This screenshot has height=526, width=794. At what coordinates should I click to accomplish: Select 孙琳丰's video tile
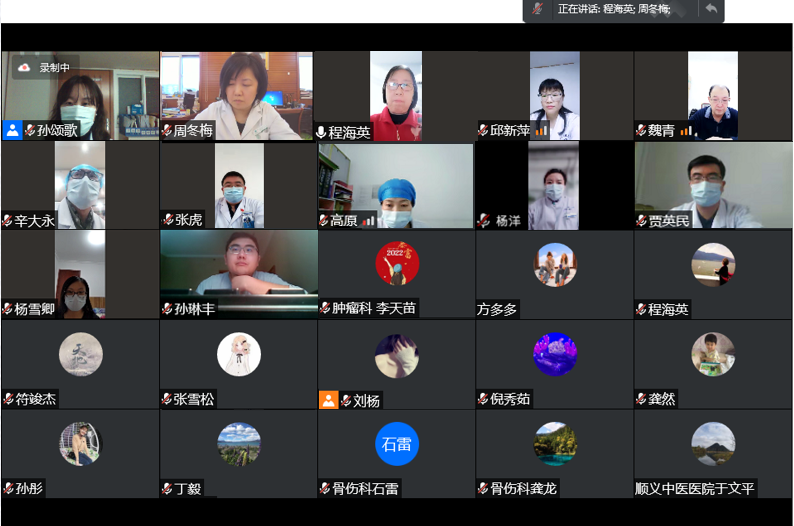tap(238, 270)
